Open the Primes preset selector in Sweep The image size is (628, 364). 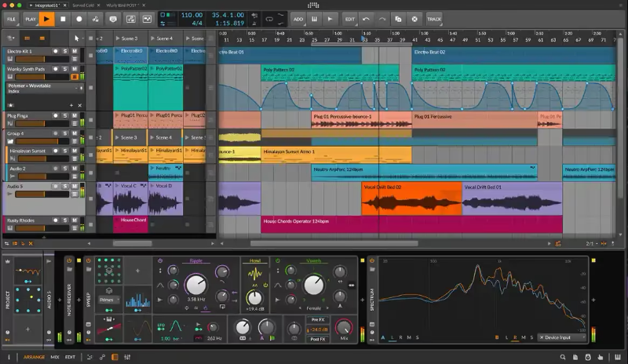coord(108,299)
